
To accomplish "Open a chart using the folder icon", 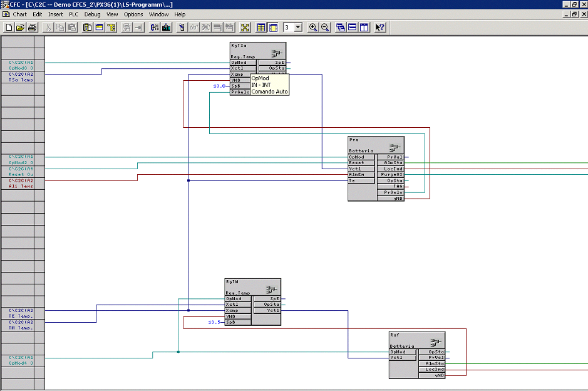I will coord(21,28).
